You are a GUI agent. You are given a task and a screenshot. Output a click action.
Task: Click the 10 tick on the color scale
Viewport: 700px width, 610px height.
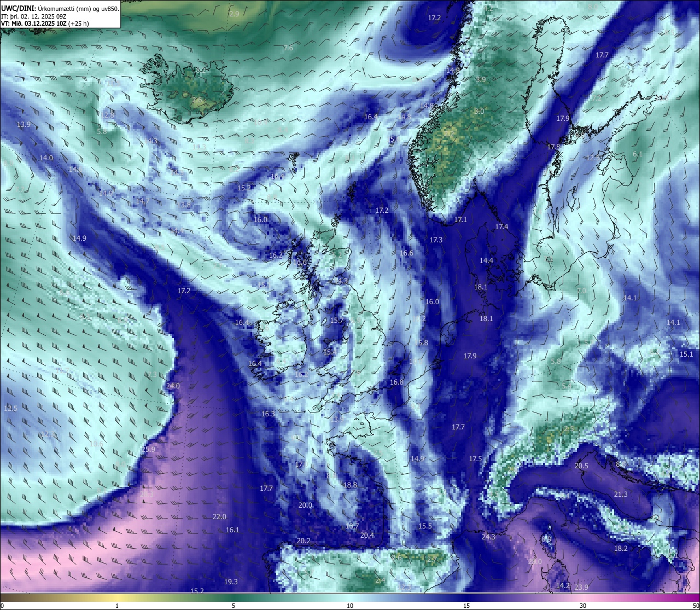(350, 606)
